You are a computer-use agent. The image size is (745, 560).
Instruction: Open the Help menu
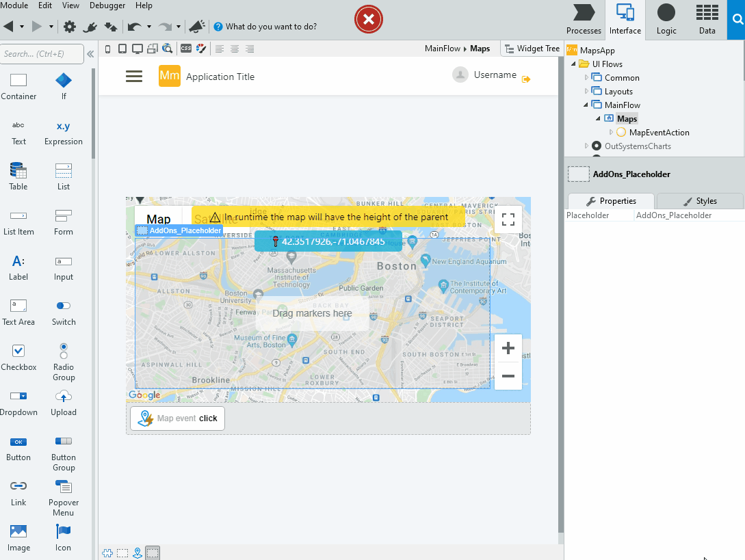[x=144, y=5]
